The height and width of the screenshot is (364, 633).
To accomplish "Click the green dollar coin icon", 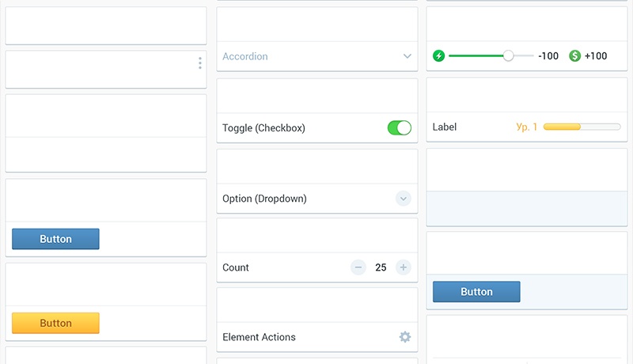I will (575, 56).
